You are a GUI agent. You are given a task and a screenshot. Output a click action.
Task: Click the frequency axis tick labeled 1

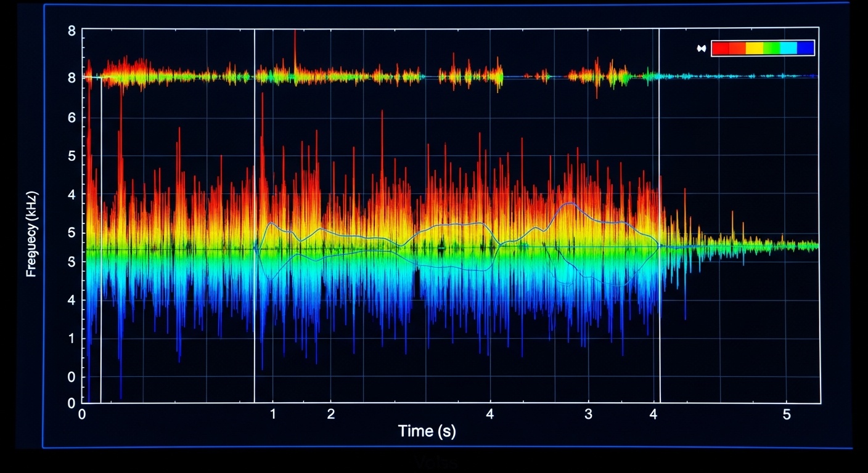click(x=72, y=338)
